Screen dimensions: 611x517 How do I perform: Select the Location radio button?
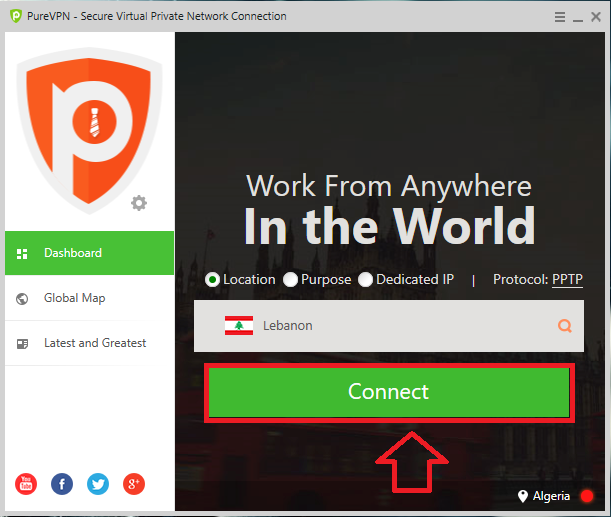tap(212, 280)
